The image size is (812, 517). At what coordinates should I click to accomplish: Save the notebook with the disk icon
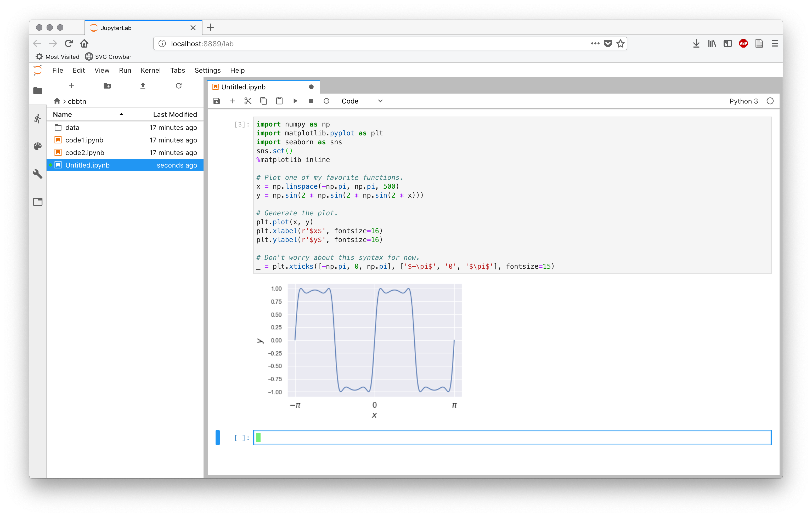point(217,101)
